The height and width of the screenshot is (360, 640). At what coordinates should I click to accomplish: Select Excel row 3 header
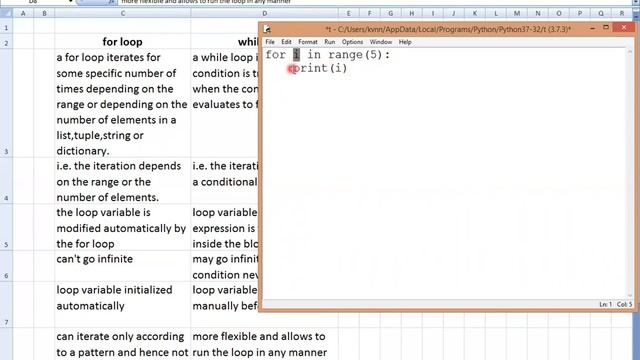coord(6,104)
